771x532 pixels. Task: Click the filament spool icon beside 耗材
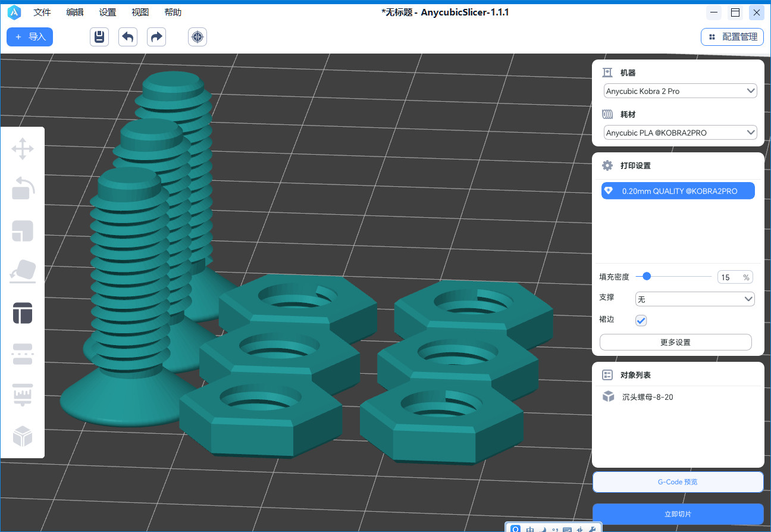click(607, 114)
